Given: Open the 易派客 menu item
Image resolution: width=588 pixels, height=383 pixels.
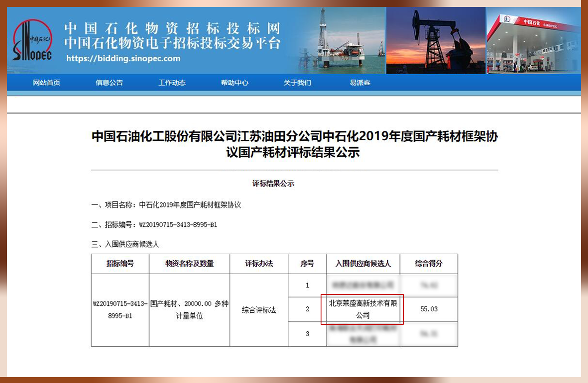Looking at the screenshot, I should point(360,83).
